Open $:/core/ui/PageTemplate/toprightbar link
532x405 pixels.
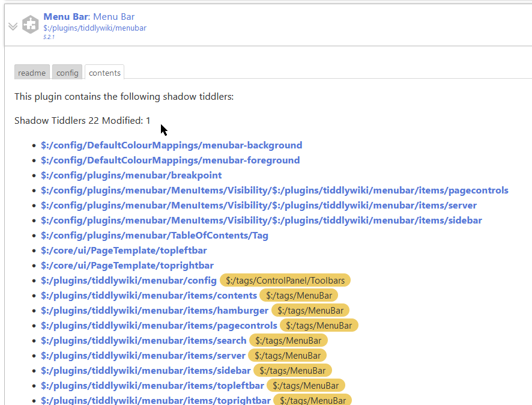click(x=127, y=266)
